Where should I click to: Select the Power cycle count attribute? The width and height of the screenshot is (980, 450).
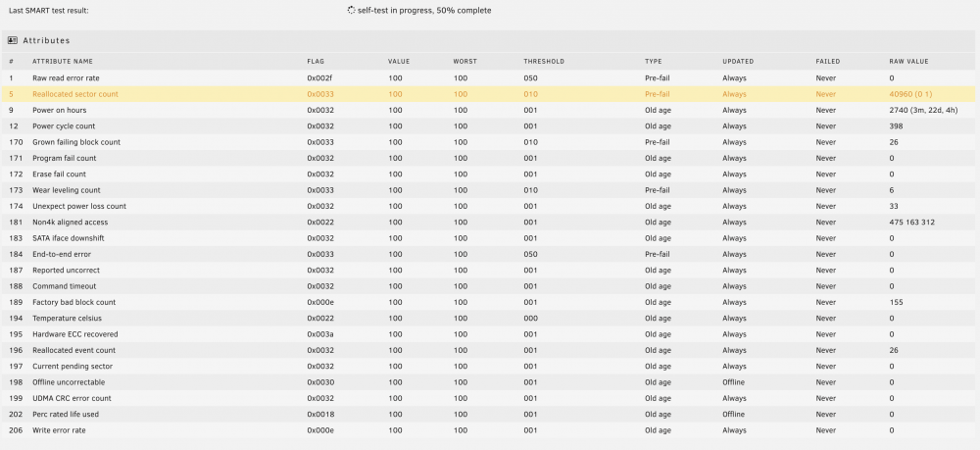click(64, 126)
